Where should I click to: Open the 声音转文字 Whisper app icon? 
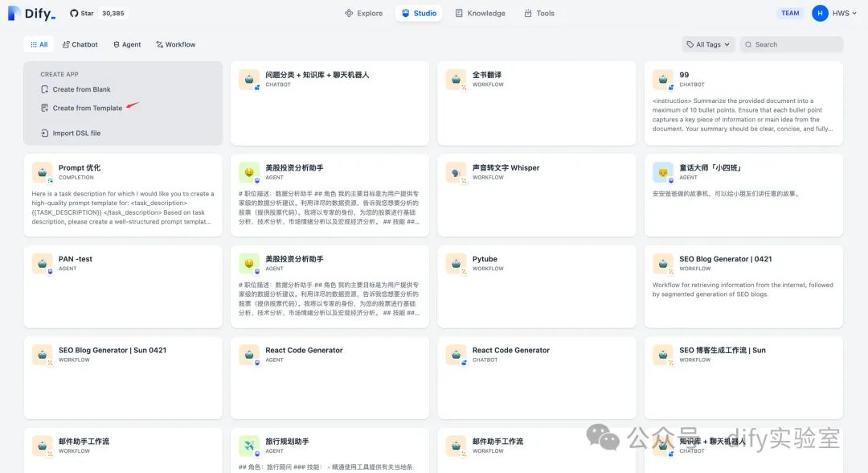[456, 172]
